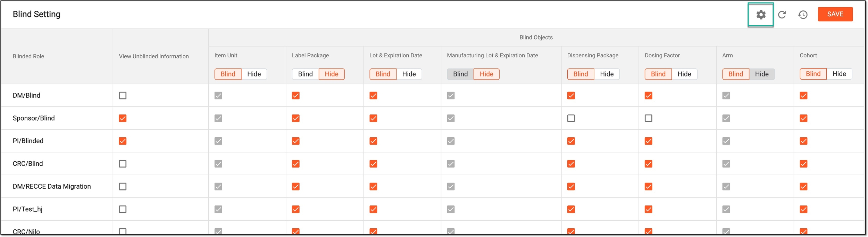Click the Blinded Role column header
This screenshot has height=237, width=868.
(28, 56)
